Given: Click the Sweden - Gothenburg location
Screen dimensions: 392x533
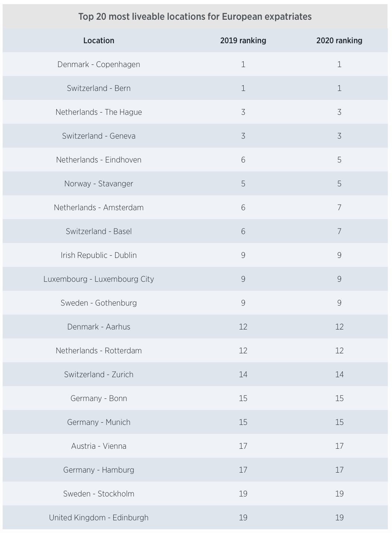Looking at the screenshot, I should (x=99, y=303).
